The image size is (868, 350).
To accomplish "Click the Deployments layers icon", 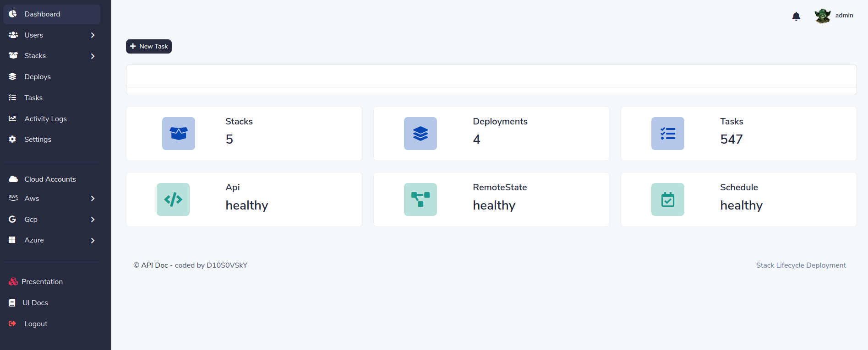I will (420, 134).
